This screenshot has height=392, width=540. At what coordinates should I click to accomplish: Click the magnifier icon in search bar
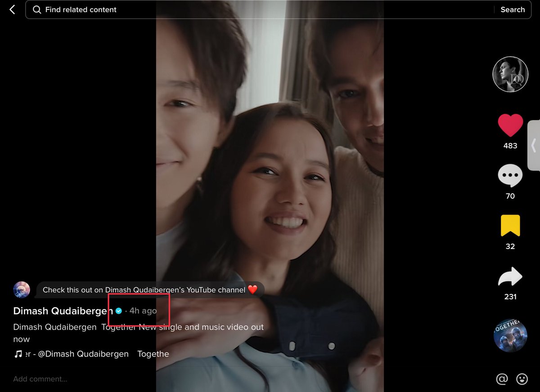(37, 9)
